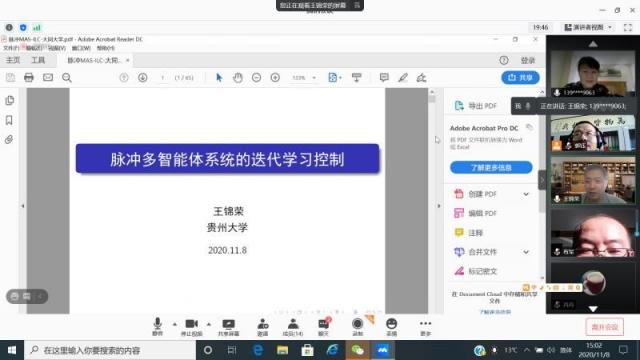
Task: Mute the meeting microphone
Action: coord(158,327)
